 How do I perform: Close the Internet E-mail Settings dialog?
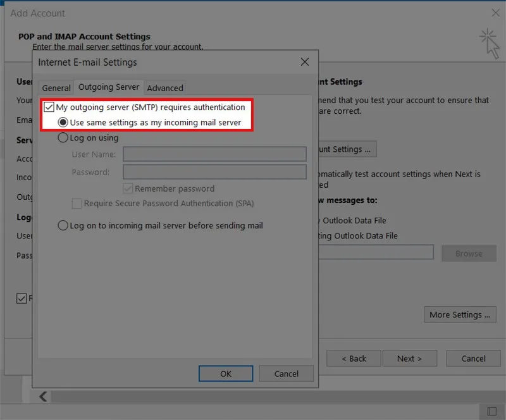pyautogui.click(x=304, y=62)
